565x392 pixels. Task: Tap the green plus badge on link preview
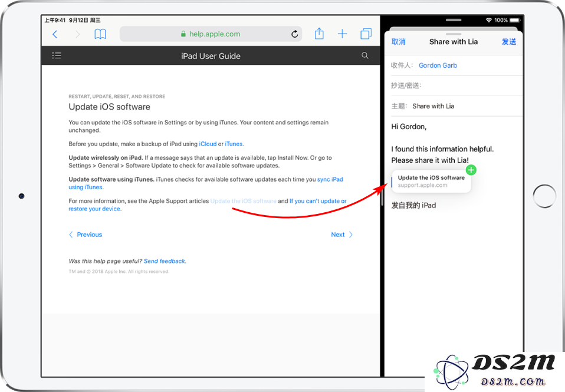(x=471, y=170)
